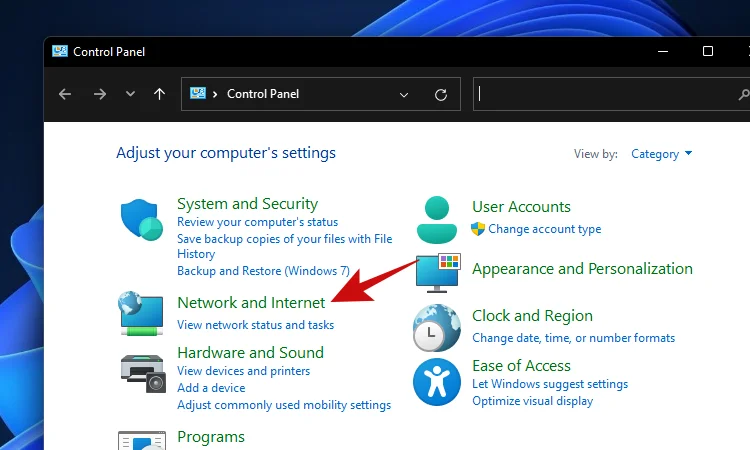This screenshot has height=450, width=750.
Task: Minimize the Control Panel window
Action: click(663, 51)
